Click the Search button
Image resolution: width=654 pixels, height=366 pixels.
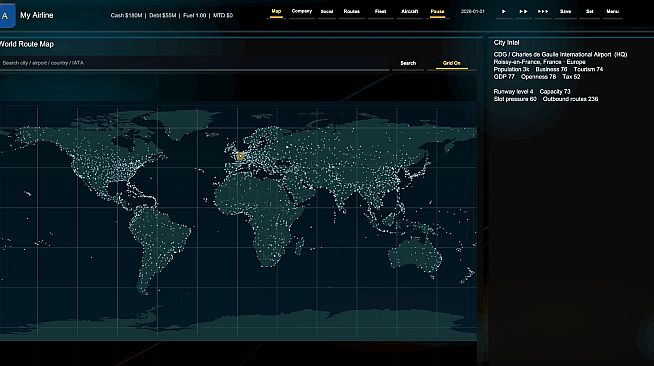408,63
